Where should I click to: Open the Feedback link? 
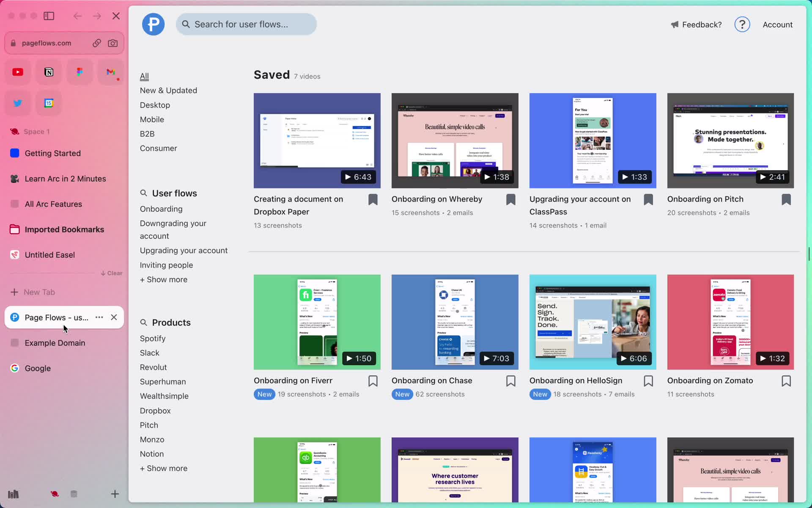coord(696,25)
